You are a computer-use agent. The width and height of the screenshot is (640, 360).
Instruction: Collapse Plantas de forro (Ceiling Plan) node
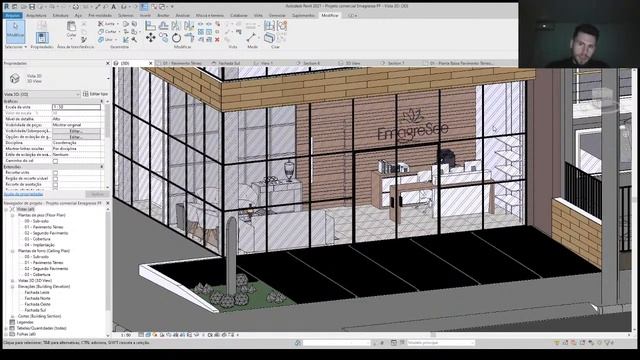coord(13,251)
